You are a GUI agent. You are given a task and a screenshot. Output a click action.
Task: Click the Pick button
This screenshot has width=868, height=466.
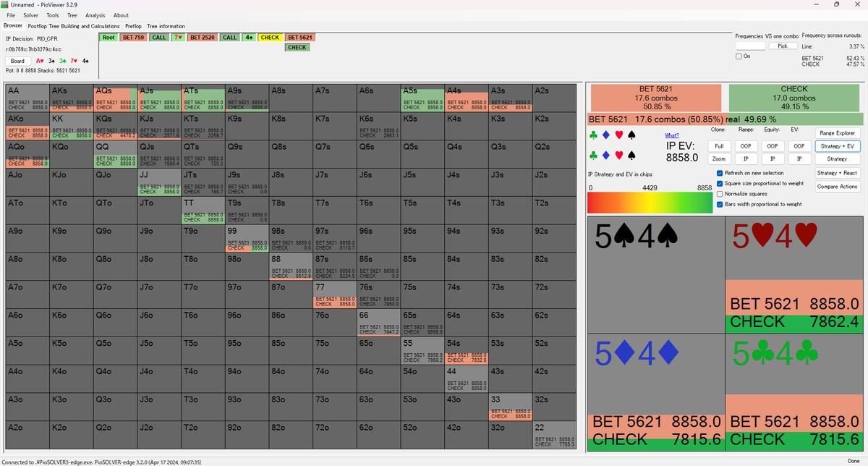coord(783,46)
